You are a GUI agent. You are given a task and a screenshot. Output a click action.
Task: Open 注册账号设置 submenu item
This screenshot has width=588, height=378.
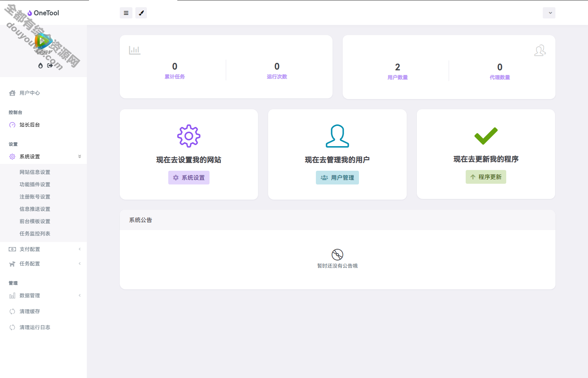click(35, 197)
